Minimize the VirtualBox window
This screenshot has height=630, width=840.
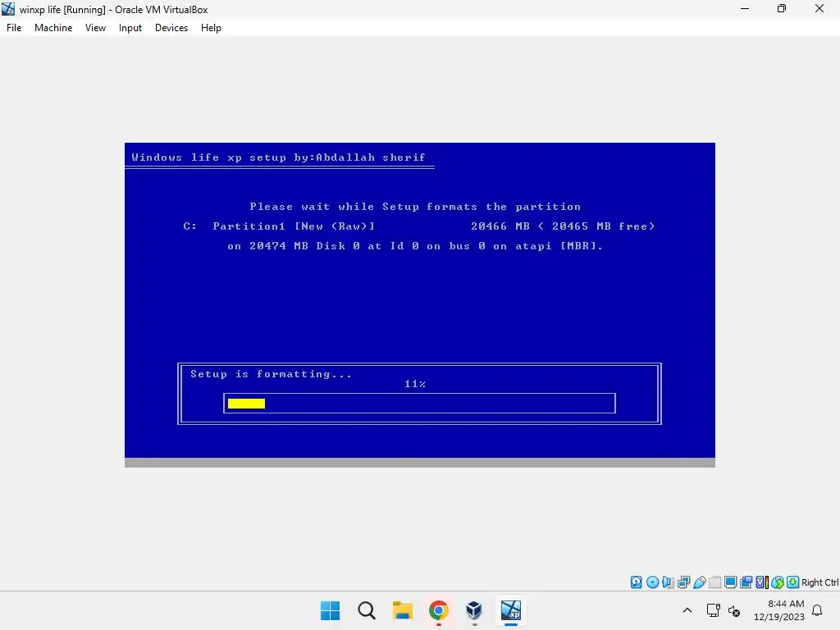tap(745, 8)
